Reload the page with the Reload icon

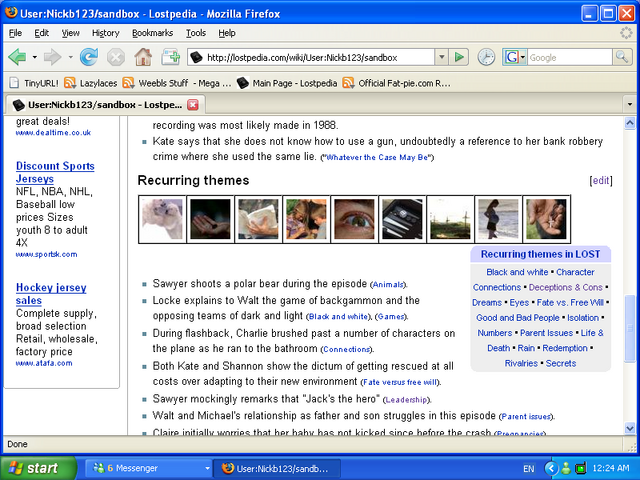pos(89,57)
